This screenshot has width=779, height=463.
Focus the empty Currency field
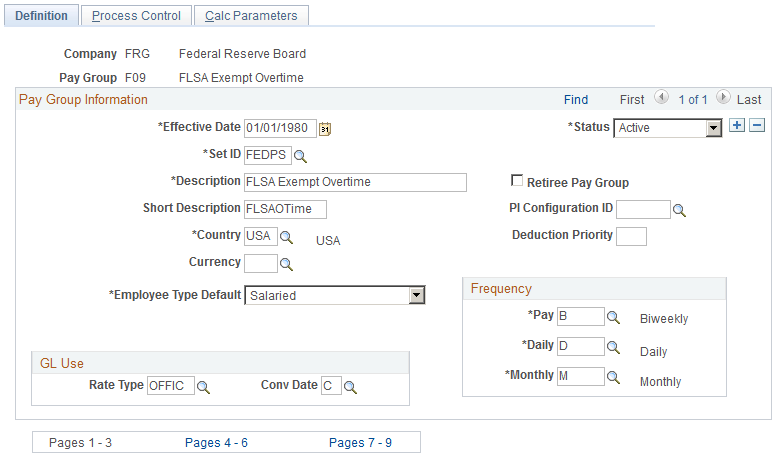pyautogui.click(x=261, y=263)
